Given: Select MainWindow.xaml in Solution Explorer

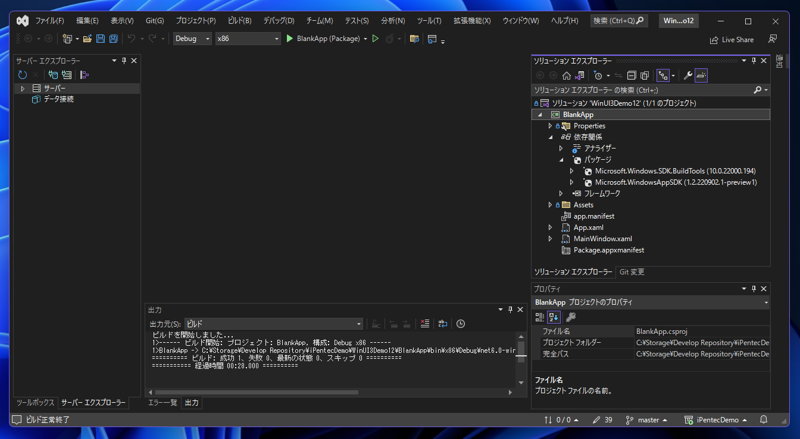Looking at the screenshot, I should [603, 239].
